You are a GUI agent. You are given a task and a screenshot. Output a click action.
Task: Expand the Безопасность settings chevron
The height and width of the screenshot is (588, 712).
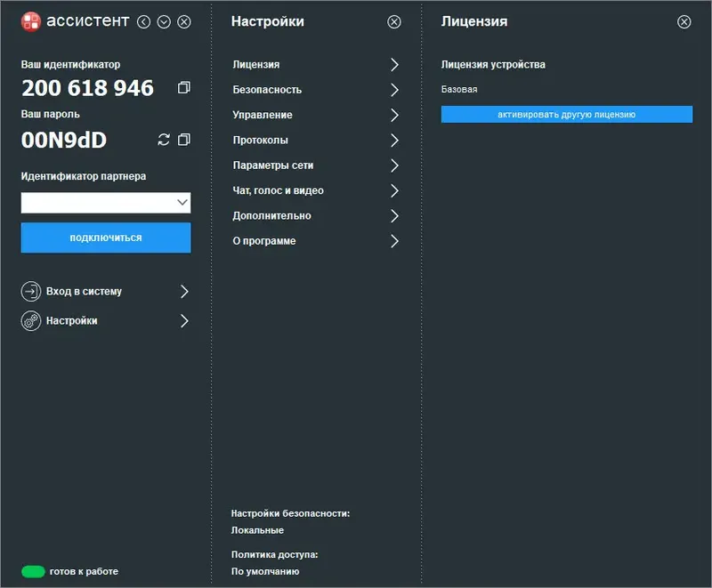394,90
